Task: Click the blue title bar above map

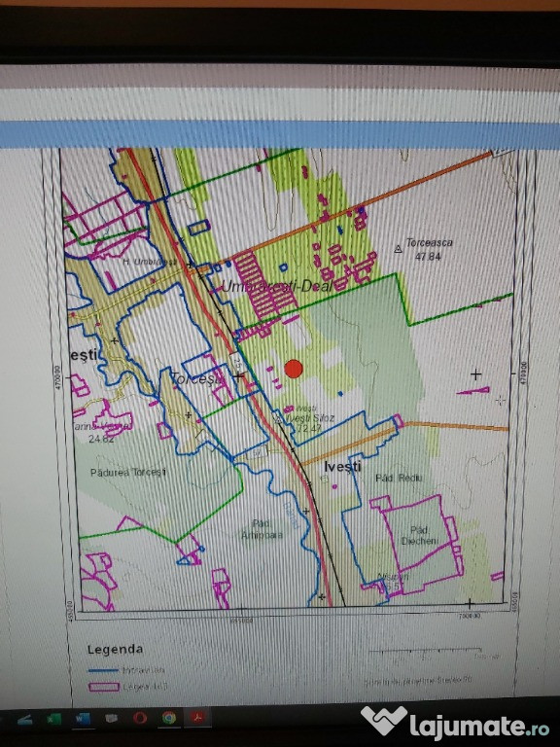Action: coord(280,134)
